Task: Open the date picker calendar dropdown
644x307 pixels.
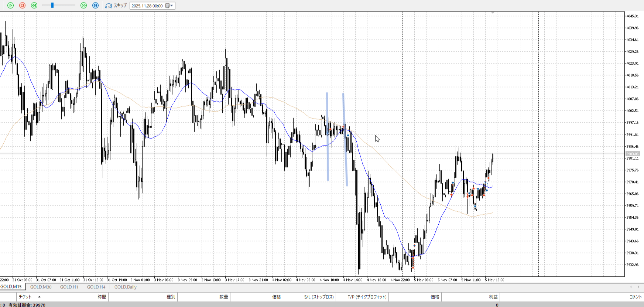Action: point(169,6)
